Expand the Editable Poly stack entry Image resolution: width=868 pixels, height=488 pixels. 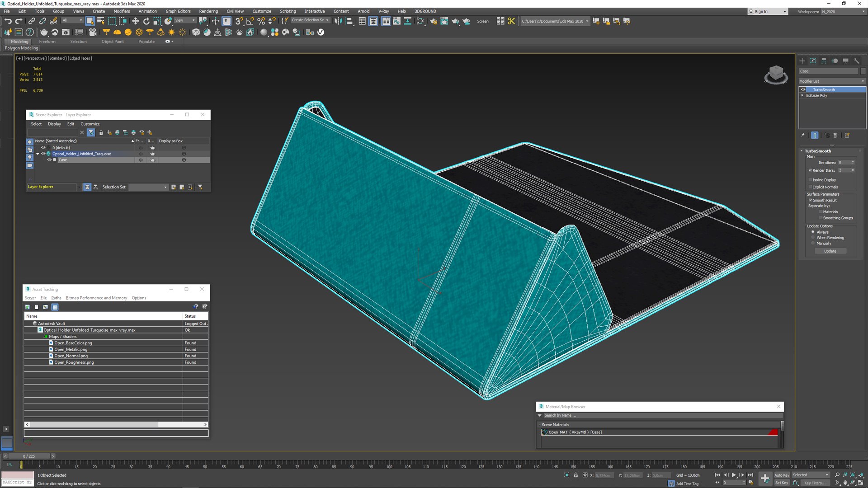point(802,95)
